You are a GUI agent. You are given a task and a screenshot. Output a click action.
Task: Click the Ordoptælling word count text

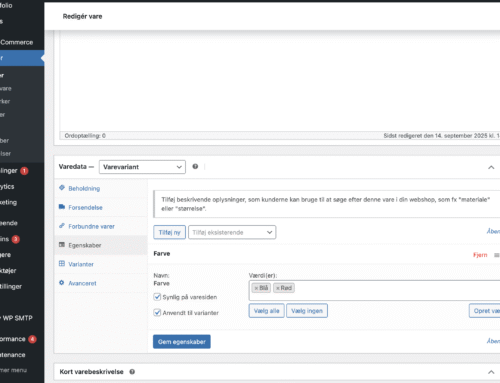pos(85,136)
